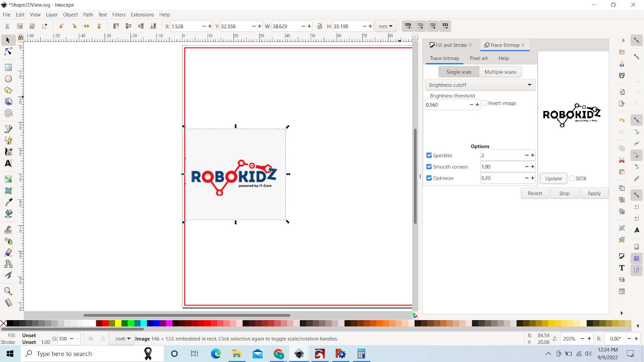Open the mm units dropdown
Viewport: 644px width, 362px height.
385,26
